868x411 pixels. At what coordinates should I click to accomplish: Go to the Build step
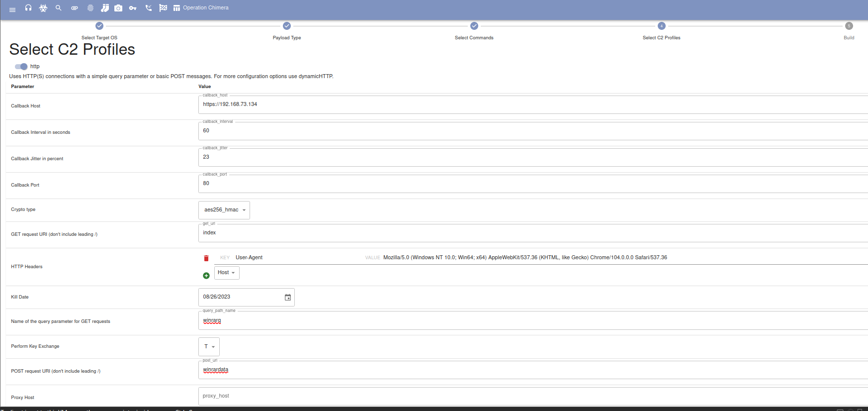tap(849, 30)
